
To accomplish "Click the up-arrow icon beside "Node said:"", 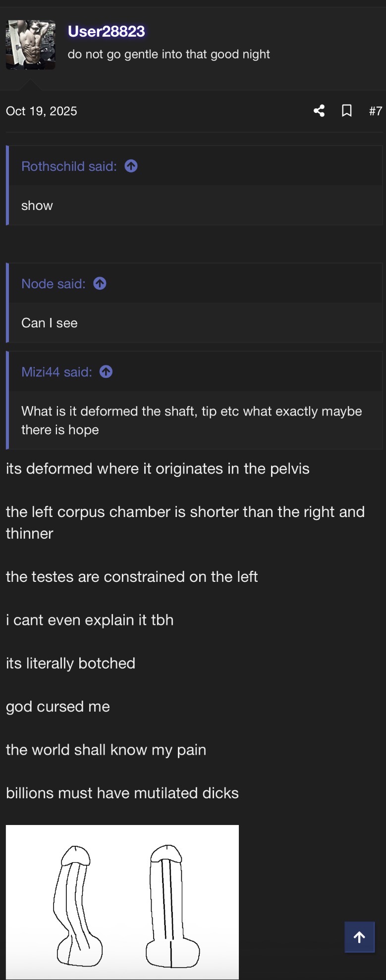I will click(x=100, y=284).
